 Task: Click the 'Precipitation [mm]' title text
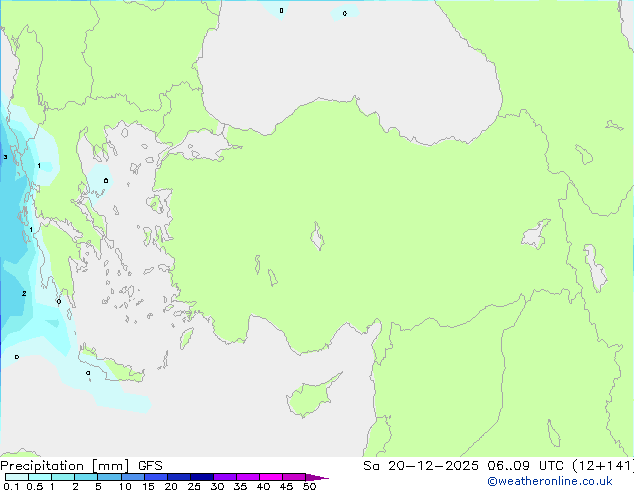(65, 466)
